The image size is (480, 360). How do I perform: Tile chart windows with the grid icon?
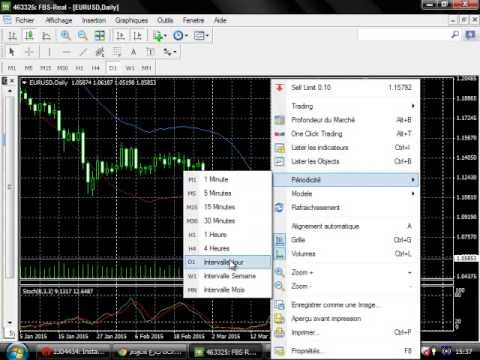100,36
